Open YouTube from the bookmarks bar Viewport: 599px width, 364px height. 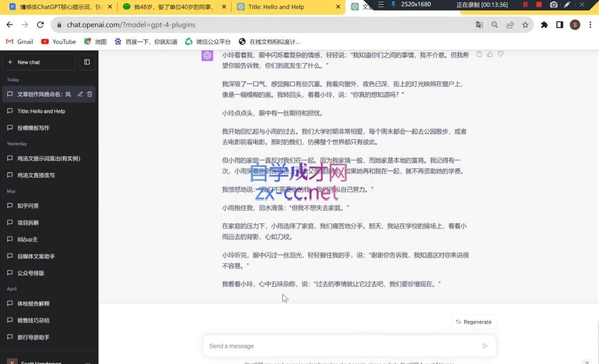(58, 41)
